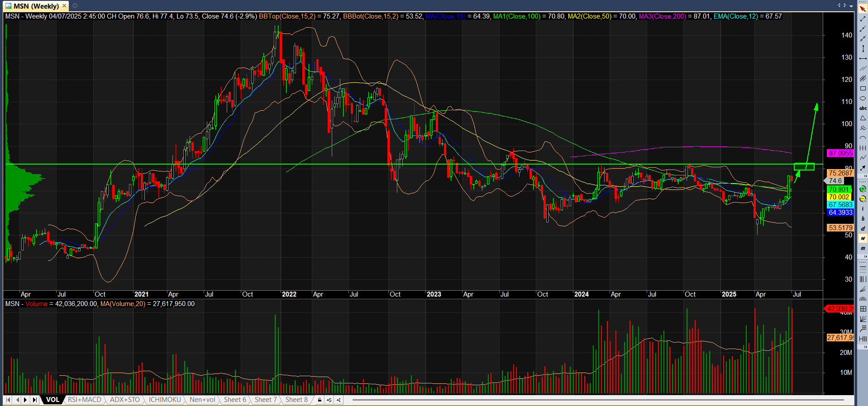
Task: Select the Fibonacci retracement lines tool
Action: (863, 269)
